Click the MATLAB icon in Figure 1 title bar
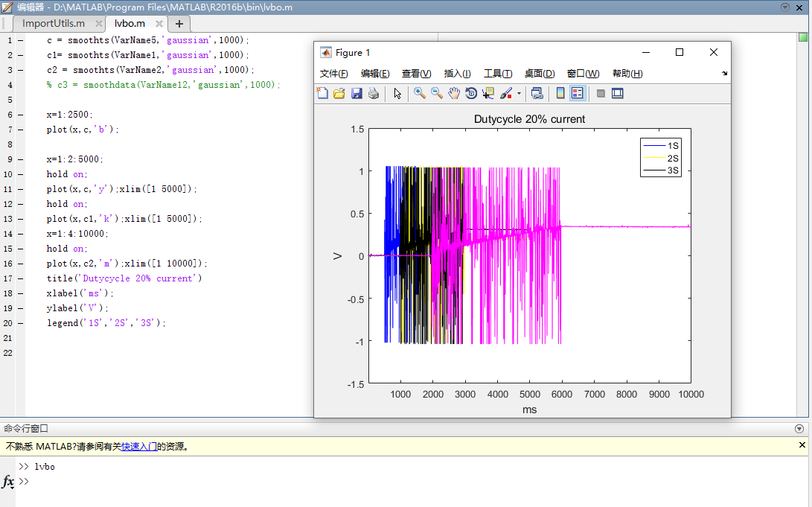 326,52
